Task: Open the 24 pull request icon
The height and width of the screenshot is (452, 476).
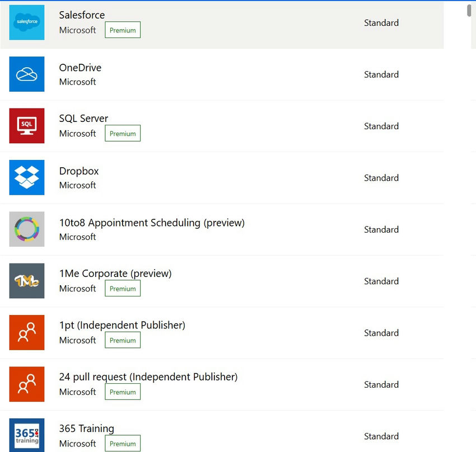Action: click(27, 384)
